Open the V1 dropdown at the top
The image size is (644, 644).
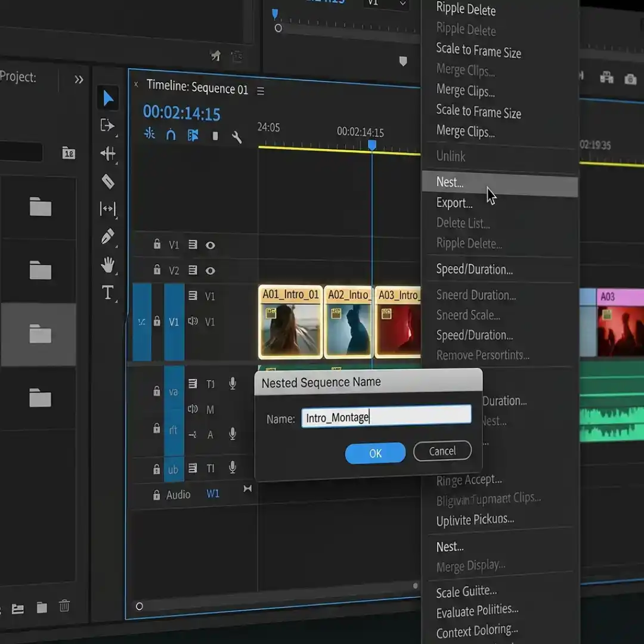(386, 4)
